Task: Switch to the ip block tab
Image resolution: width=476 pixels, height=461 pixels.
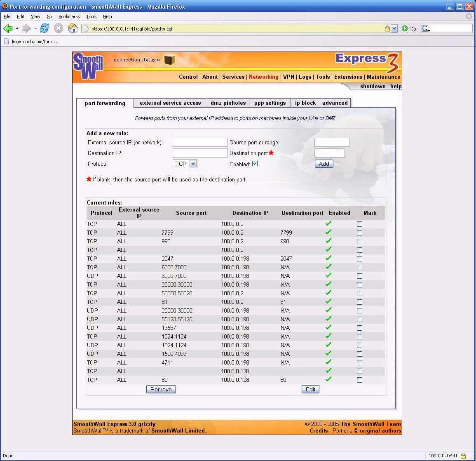Action: 305,103
